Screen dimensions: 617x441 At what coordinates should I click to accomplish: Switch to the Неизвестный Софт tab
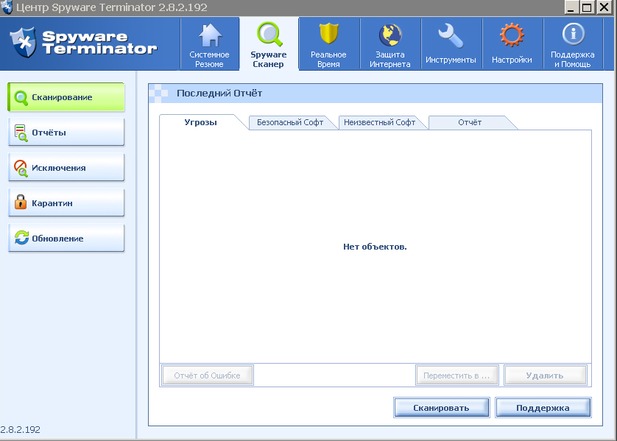(x=379, y=122)
